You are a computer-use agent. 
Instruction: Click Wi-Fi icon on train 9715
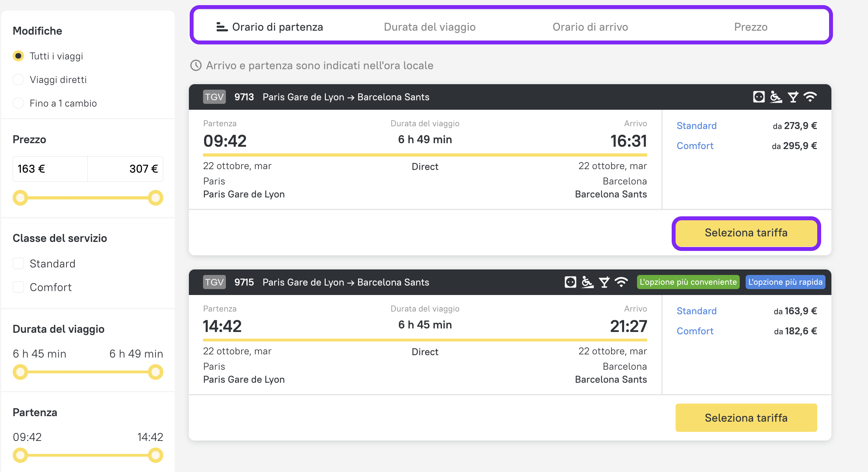coord(621,282)
